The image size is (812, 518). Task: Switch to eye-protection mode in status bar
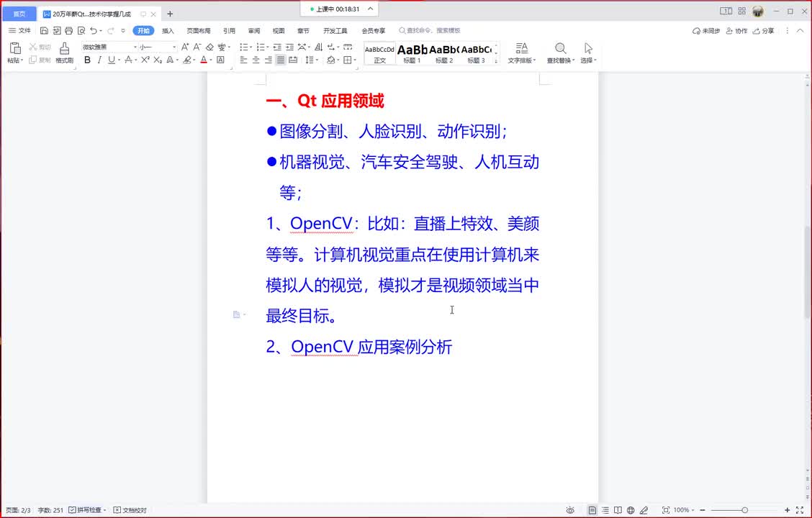[570, 510]
